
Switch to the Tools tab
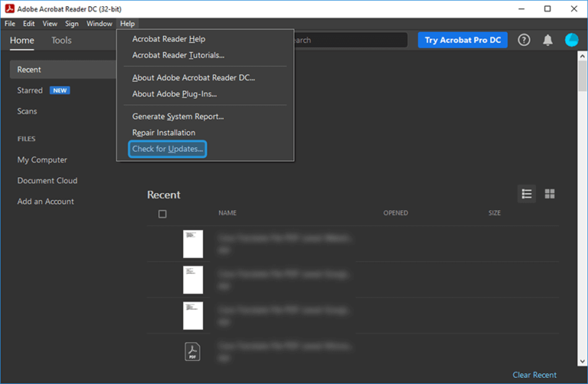click(x=61, y=41)
